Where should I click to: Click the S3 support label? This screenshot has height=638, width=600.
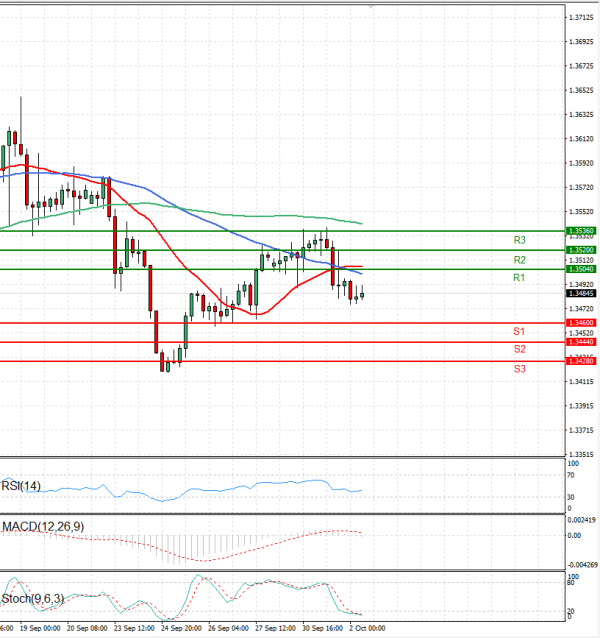519,369
